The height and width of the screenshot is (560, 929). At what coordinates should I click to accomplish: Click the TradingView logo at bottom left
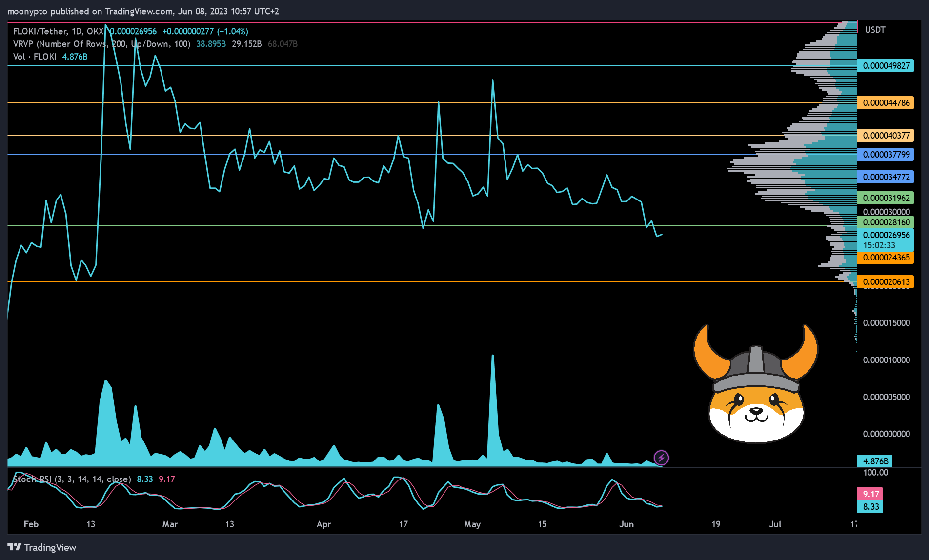tap(42, 547)
